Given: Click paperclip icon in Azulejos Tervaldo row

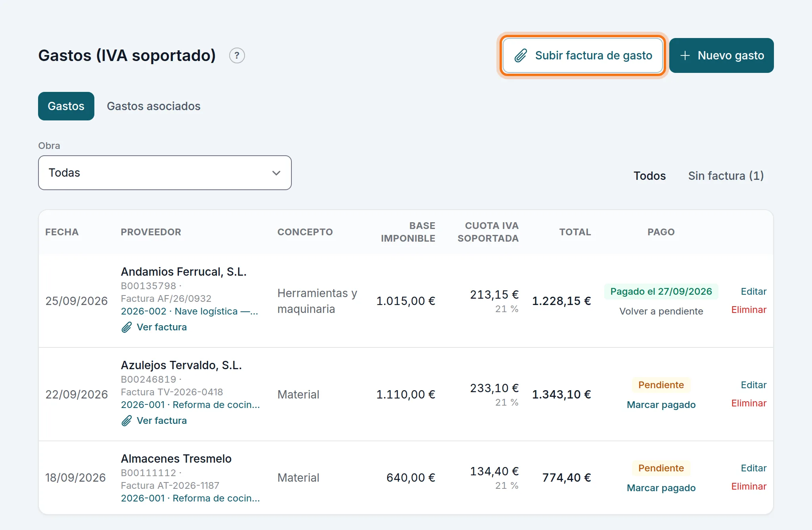Looking at the screenshot, I should pos(126,421).
